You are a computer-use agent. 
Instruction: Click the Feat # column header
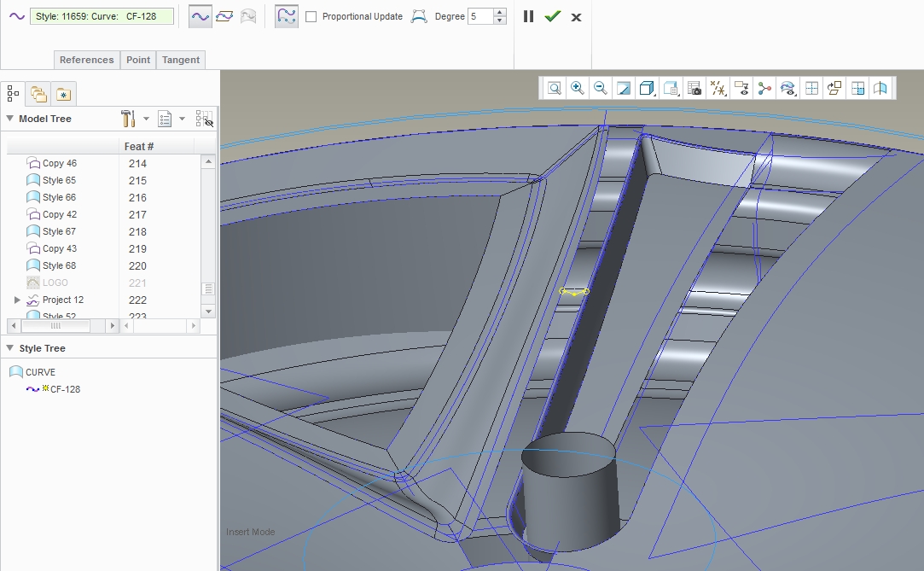click(x=139, y=146)
